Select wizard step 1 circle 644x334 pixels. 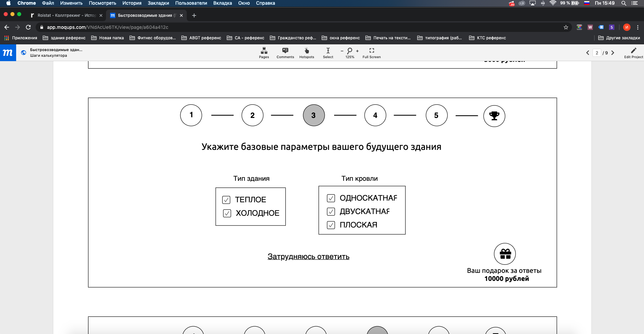pyautogui.click(x=191, y=115)
